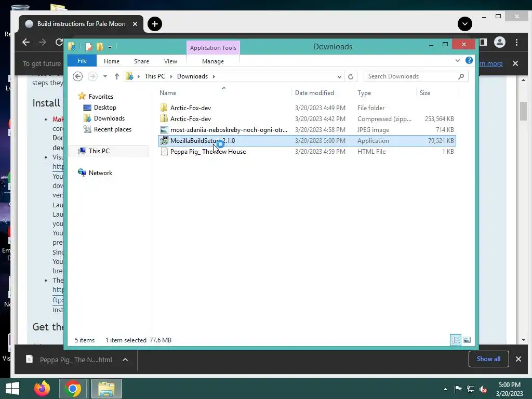
Task: Select the most-zdaniia-neboskreby JPEG image file
Action: point(307,129)
